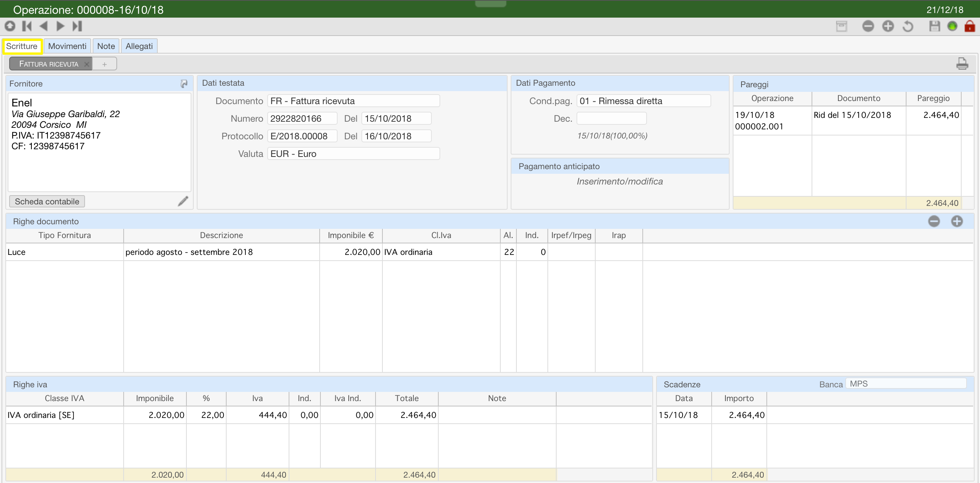
Task: Click the Data column header in Scadenze
Action: 684,398
